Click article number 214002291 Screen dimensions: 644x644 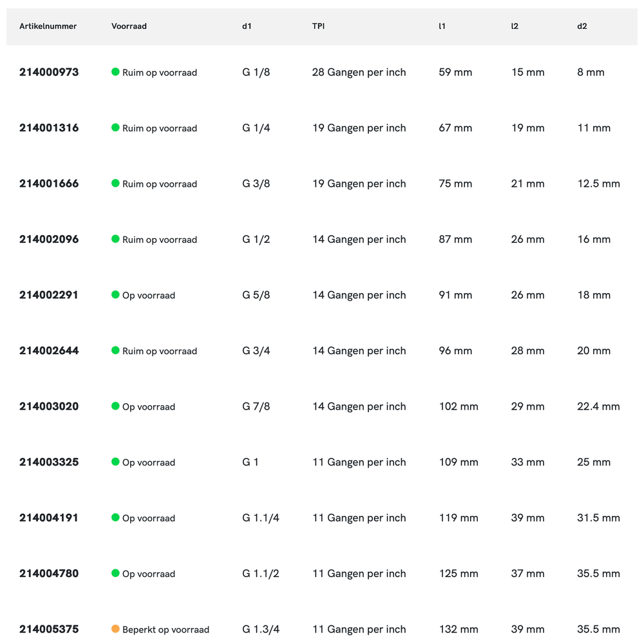coord(49,295)
